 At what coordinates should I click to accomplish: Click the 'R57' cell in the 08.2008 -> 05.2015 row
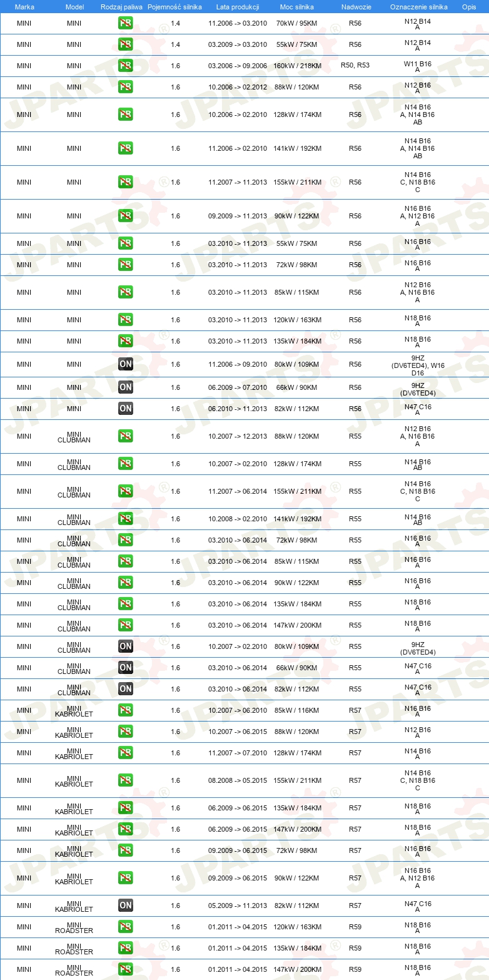click(355, 780)
